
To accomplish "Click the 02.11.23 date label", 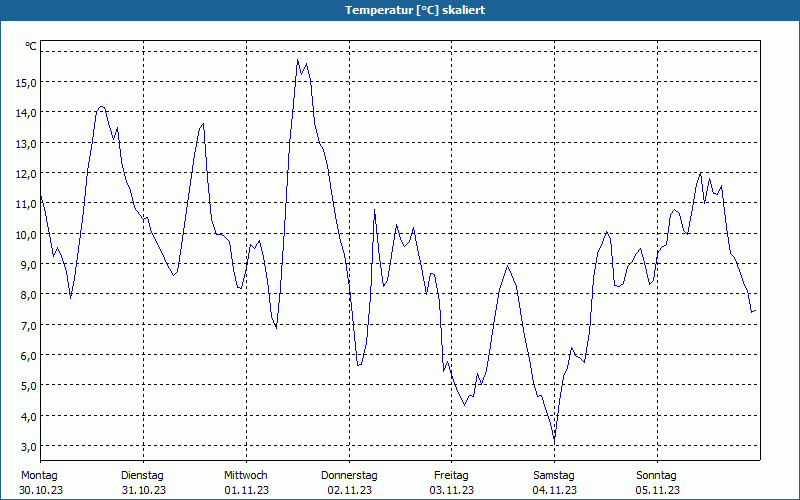I will pyautogui.click(x=349, y=490).
